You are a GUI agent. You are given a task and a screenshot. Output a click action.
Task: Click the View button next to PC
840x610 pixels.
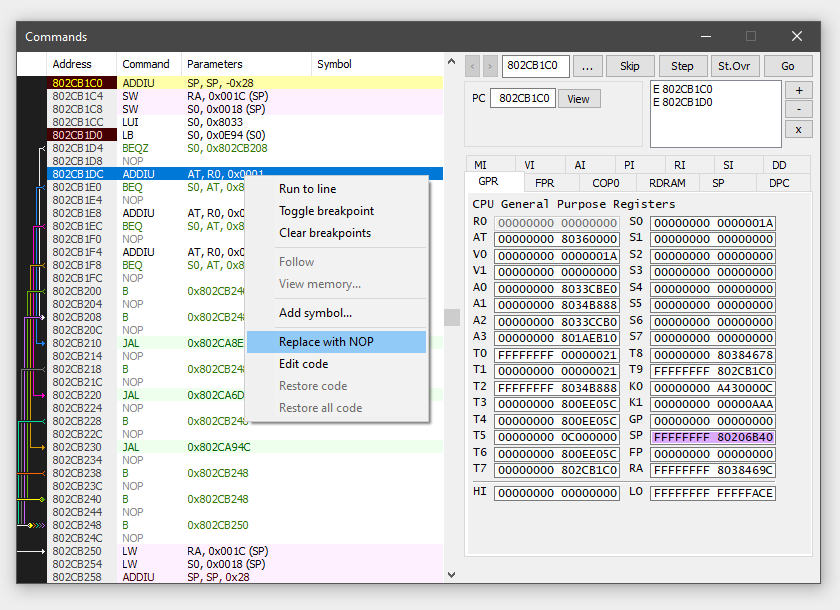tap(579, 99)
